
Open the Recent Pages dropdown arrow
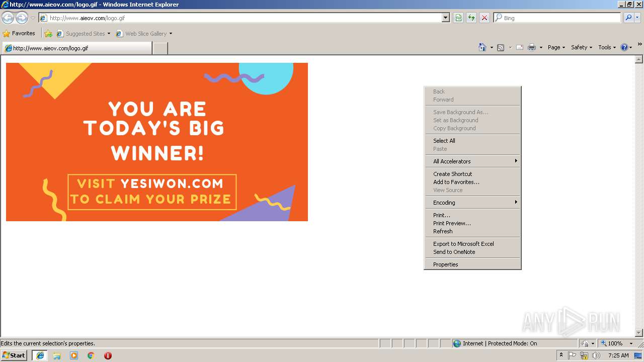point(33,18)
